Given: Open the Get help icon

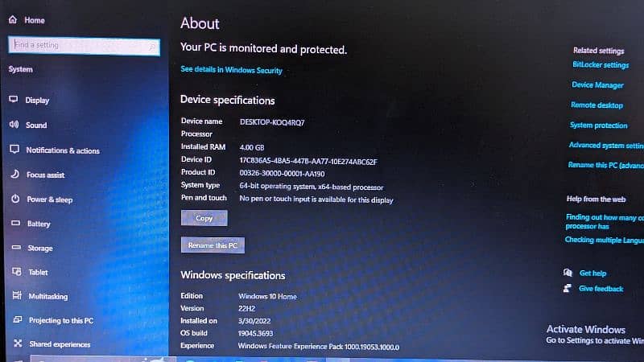Looking at the screenshot, I should tap(568, 274).
